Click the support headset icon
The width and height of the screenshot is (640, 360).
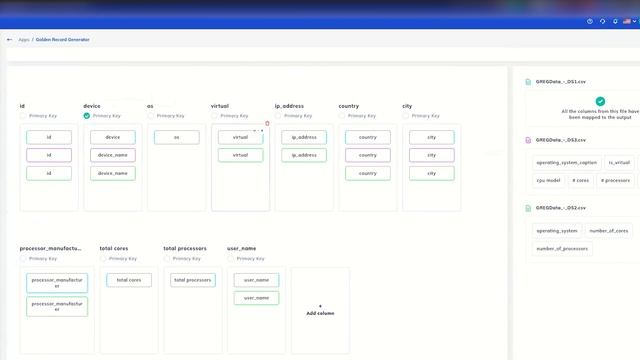point(602,21)
